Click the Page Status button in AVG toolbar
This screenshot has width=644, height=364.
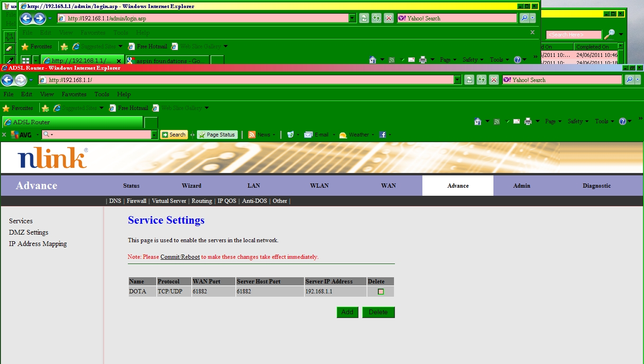pyautogui.click(x=217, y=135)
